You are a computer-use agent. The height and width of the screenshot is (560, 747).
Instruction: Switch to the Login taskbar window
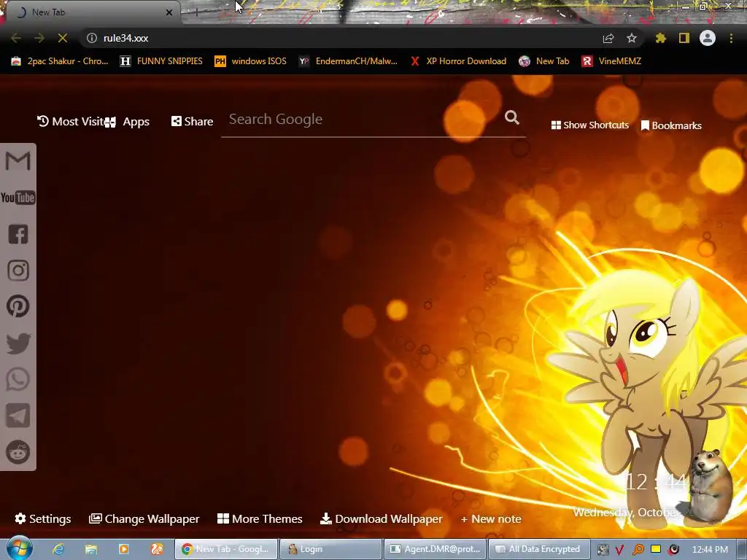[330, 549]
